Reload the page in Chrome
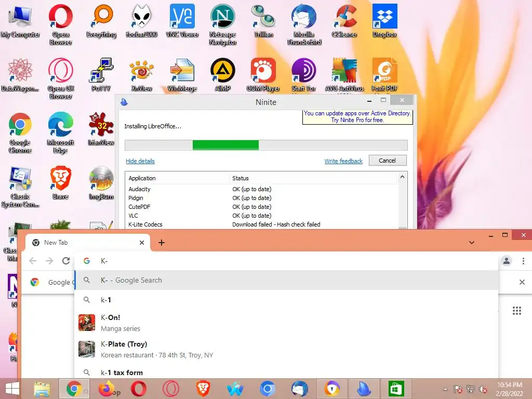Viewport: 532px width, 399px height. coord(66,261)
